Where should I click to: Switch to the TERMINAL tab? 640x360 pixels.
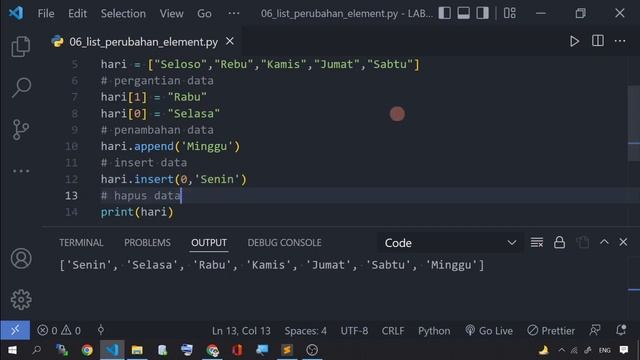pos(81,242)
